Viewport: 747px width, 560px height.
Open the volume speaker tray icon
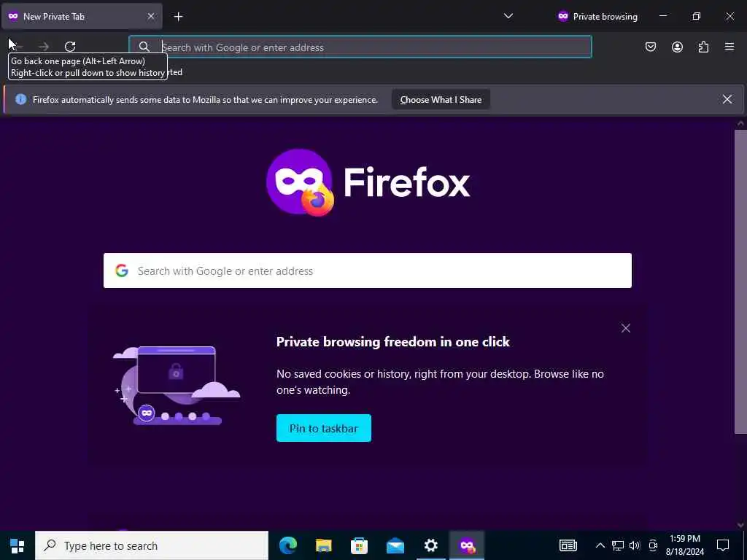tap(635, 545)
